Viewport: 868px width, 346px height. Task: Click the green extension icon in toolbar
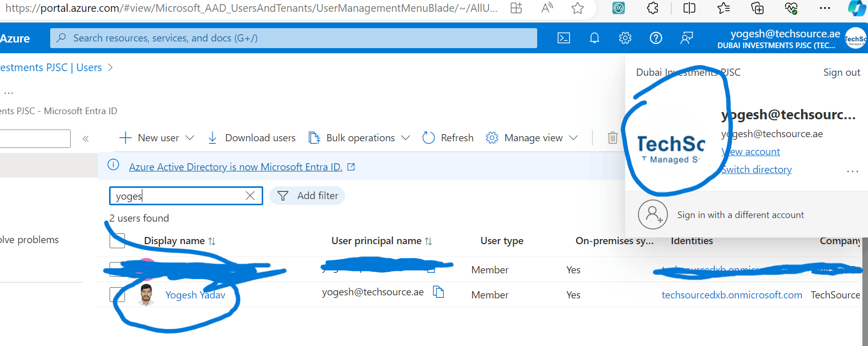point(619,8)
